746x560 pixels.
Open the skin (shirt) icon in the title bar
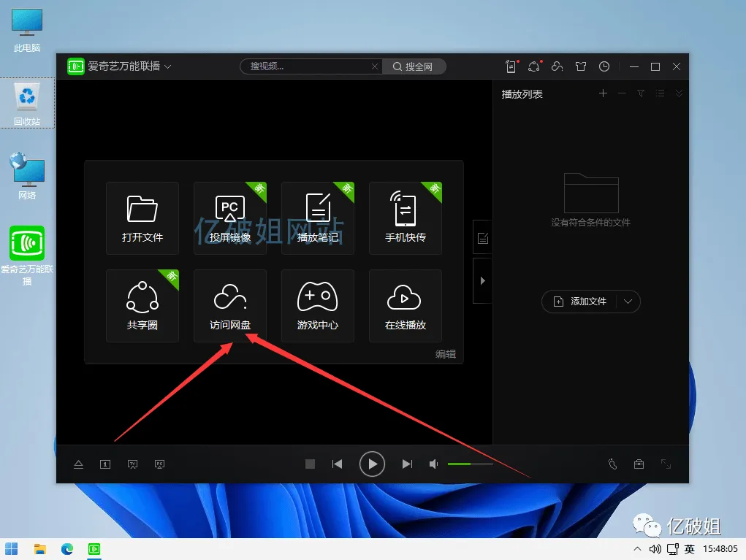(x=580, y=66)
